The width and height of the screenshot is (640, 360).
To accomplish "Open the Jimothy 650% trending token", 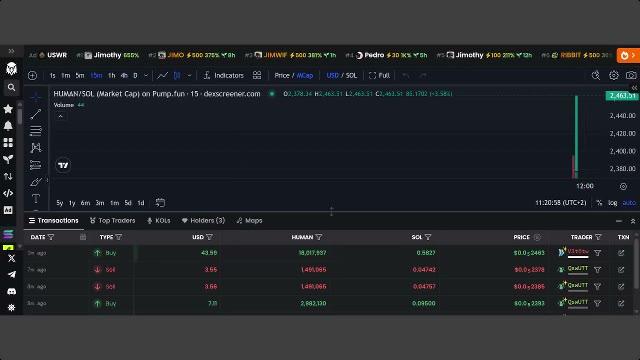I will pyautogui.click(x=108, y=55).
